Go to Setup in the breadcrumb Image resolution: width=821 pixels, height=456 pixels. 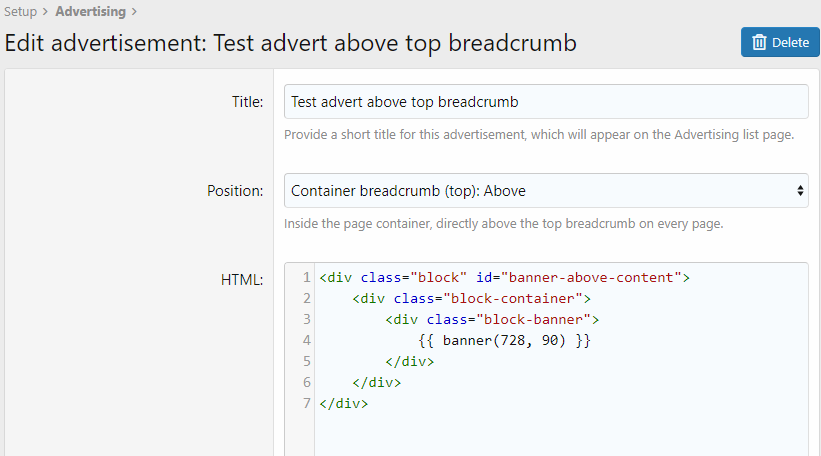point(23,12)
